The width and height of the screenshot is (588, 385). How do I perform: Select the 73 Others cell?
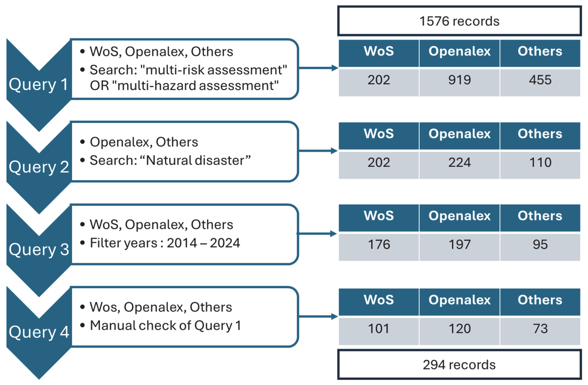pyautogui.click(x=540, y=329)
